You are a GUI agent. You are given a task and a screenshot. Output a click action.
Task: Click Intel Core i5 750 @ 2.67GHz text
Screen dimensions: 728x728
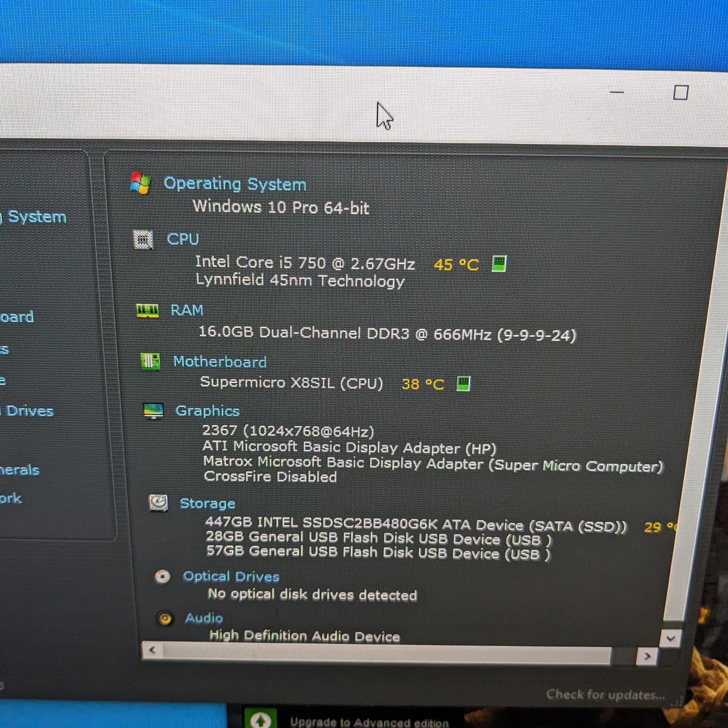pyautogui.click(x=305, y=263)
